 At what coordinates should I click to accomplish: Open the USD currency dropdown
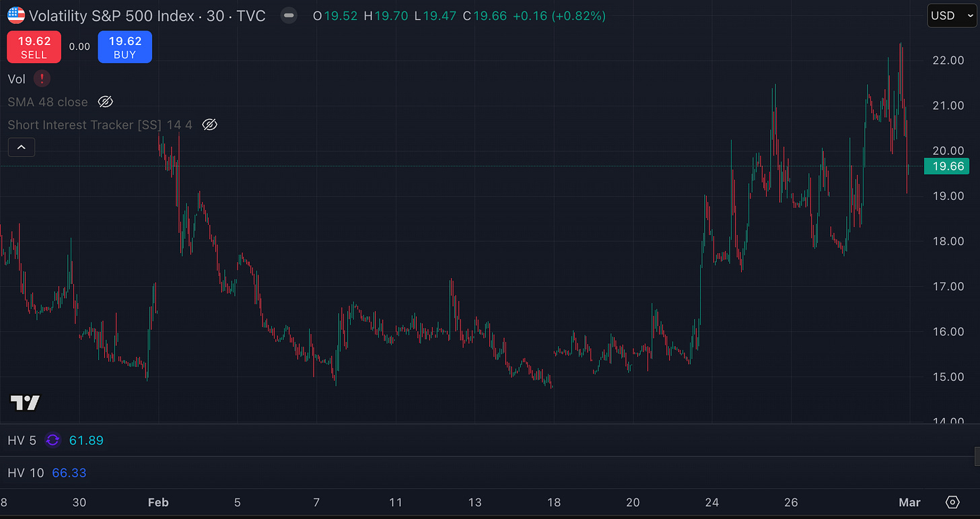[x=951, y=15]
